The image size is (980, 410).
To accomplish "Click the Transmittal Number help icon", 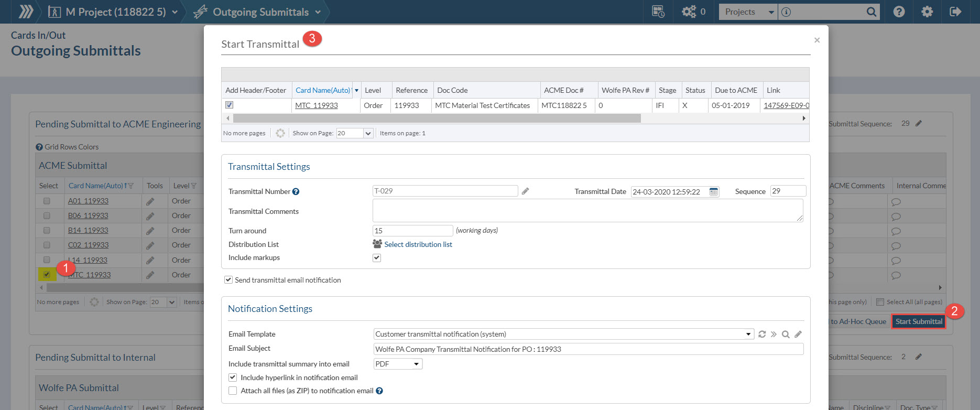I will tap(296, 191).
